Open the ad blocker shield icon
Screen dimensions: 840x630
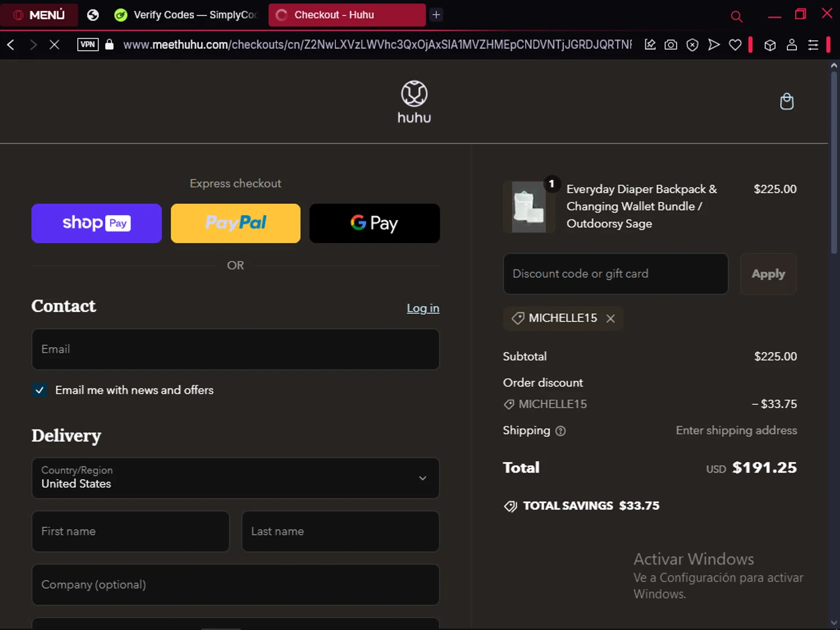692,45
